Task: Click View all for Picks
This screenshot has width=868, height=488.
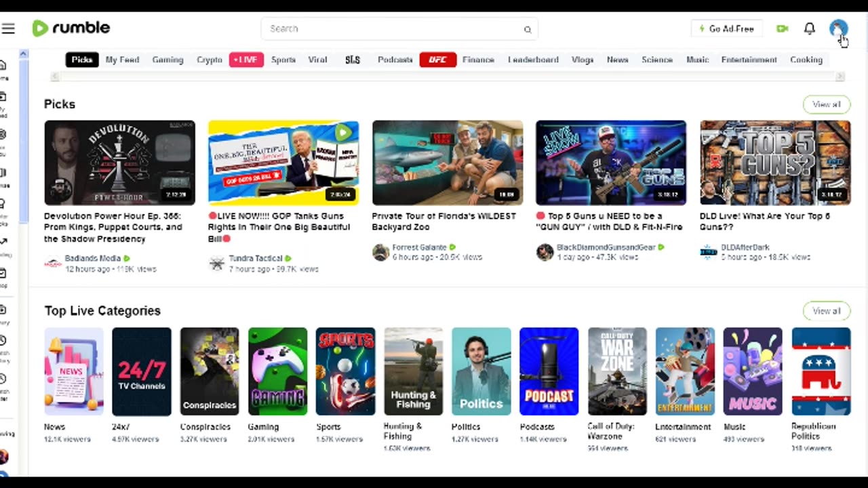Action: coord(827,104)
